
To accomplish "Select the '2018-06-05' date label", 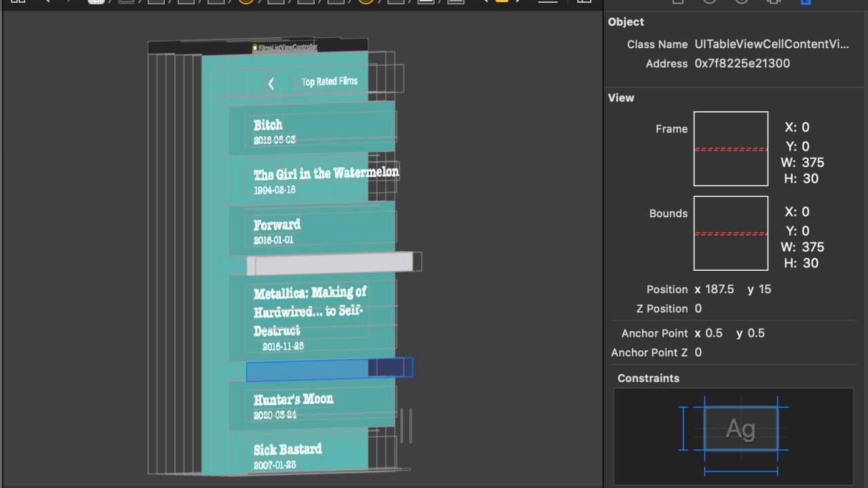I will (275, 140).
